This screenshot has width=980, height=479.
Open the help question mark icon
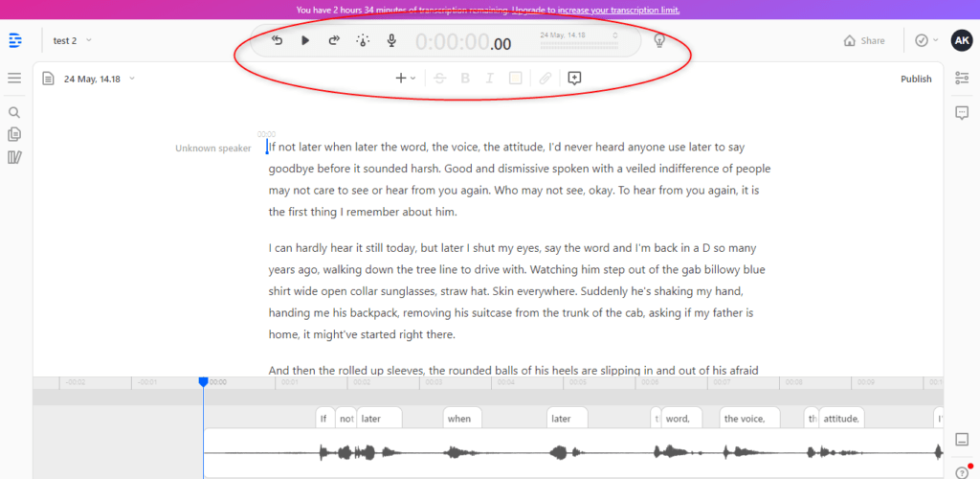tap(961, 471)
